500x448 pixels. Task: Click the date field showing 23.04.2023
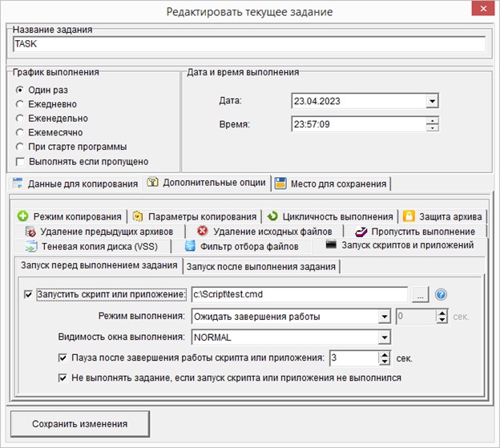(359, 102)
